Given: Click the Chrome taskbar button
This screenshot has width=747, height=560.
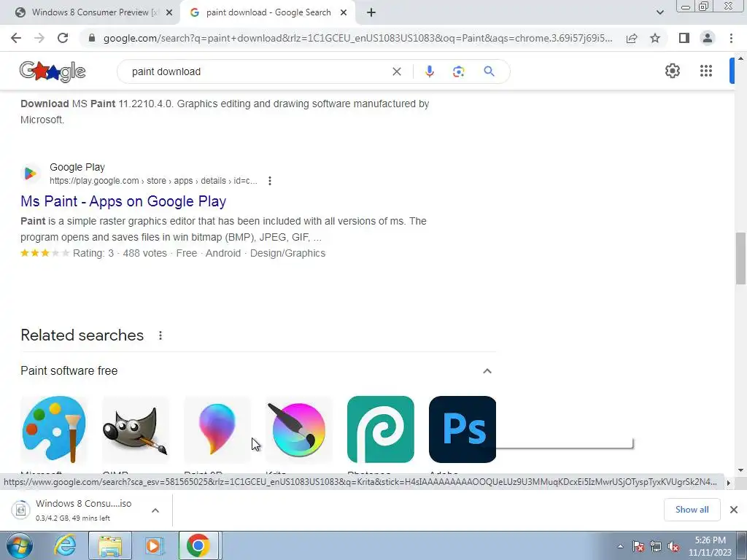Looking at the screenshot, I should (198, 545).
